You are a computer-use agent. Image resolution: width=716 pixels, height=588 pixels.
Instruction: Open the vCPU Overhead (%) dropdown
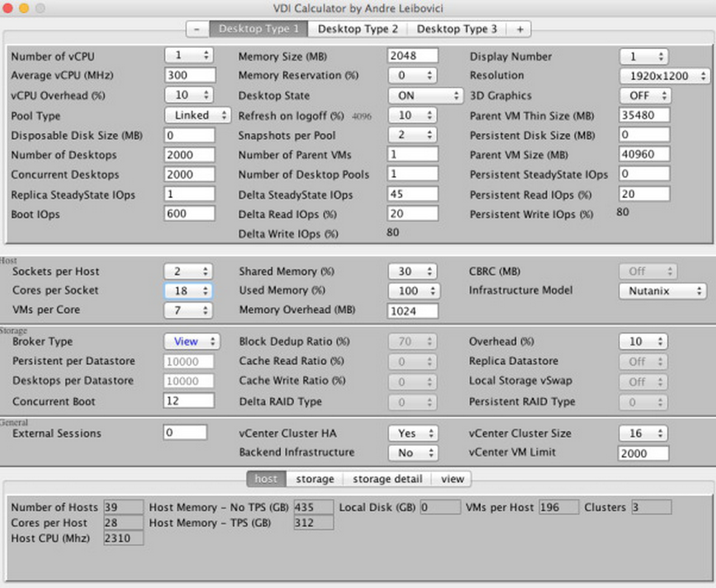point(188,95)
